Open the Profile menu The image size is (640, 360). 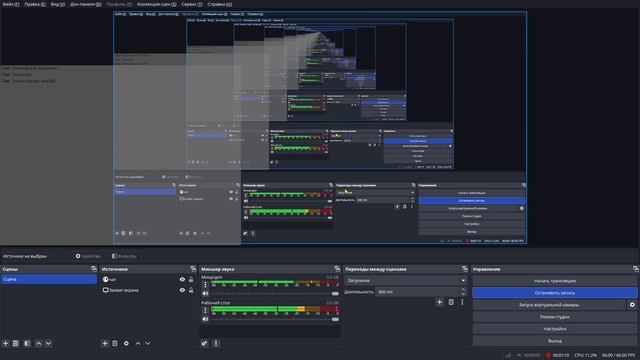[119, 4]
